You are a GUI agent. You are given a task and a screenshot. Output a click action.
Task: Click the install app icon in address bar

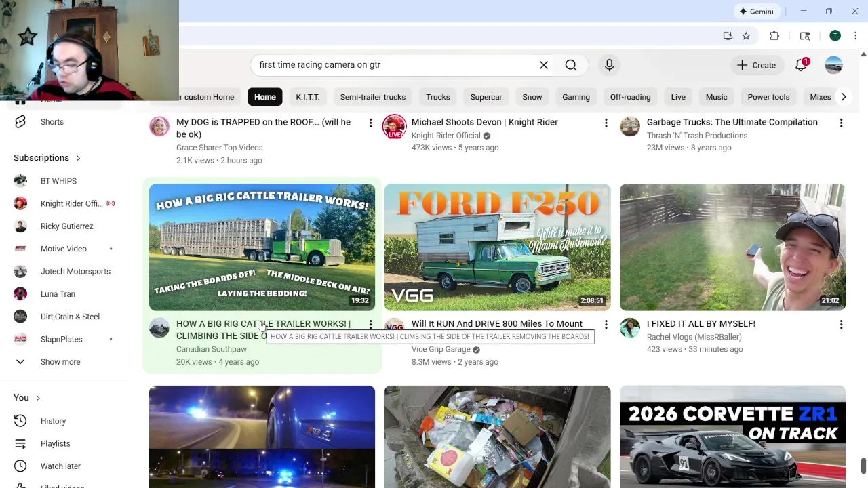[728, 36]
